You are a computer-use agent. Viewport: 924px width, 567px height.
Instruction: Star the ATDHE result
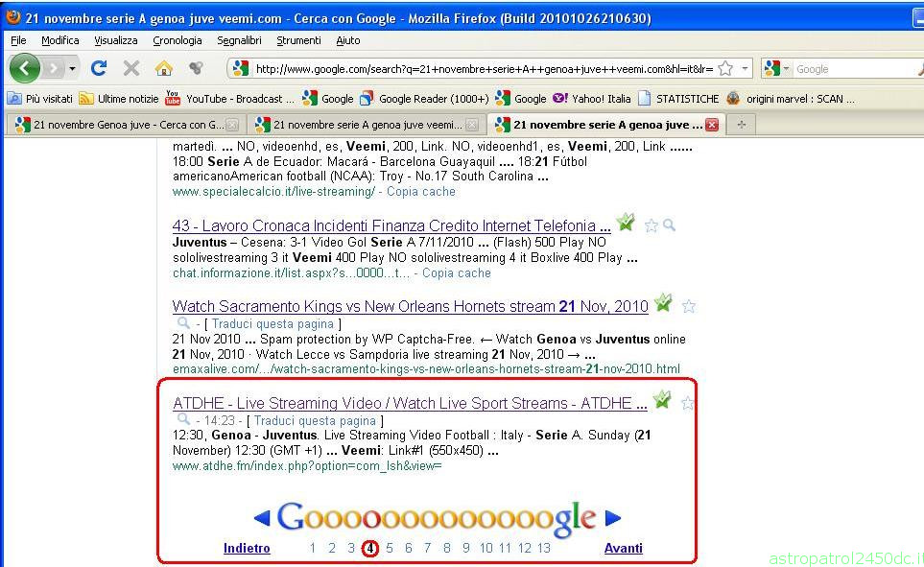[x=687, y=403]
